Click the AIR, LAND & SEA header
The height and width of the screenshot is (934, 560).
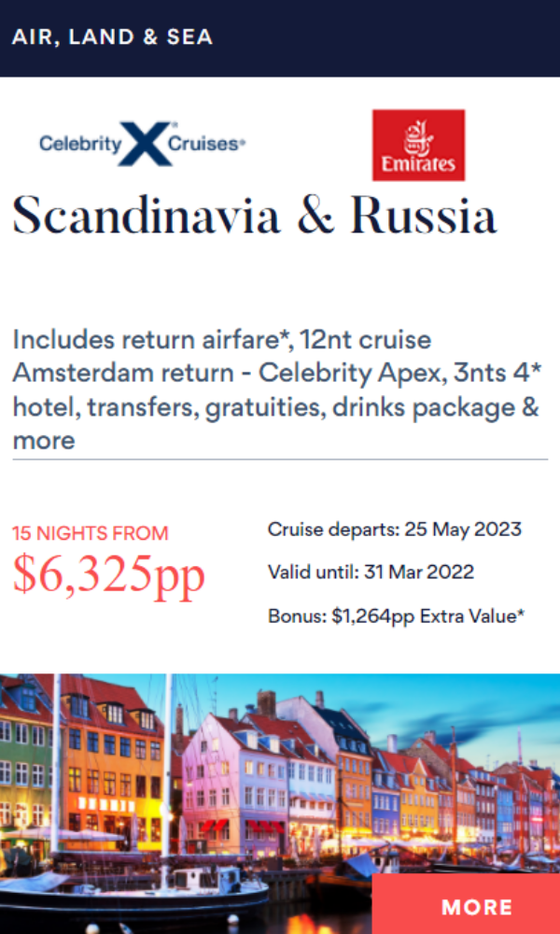[x=112, y=37]
